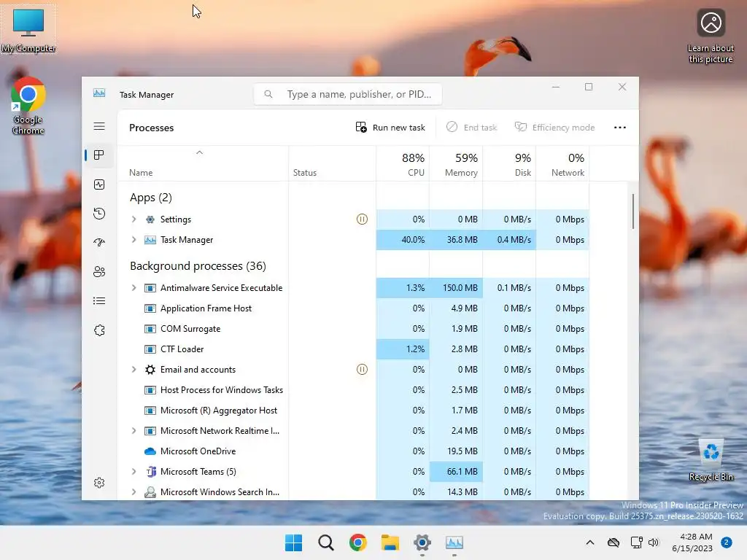
Task: Open the more options ellipsis menu
Action: coord(620,127)
